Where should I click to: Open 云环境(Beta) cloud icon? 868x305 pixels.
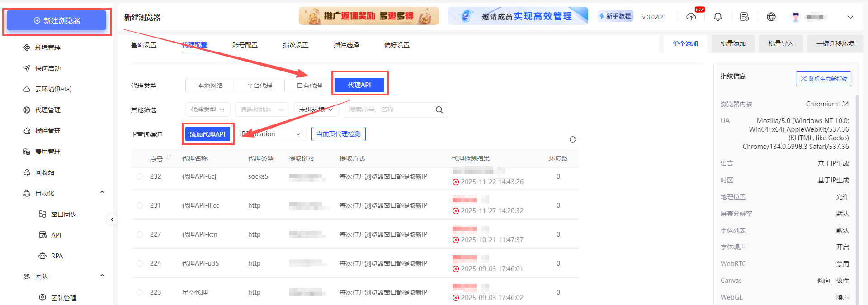point(27,89)
